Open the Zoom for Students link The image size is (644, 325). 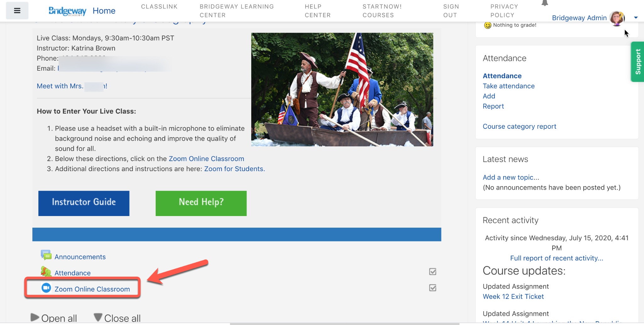[x=234, y=169]
